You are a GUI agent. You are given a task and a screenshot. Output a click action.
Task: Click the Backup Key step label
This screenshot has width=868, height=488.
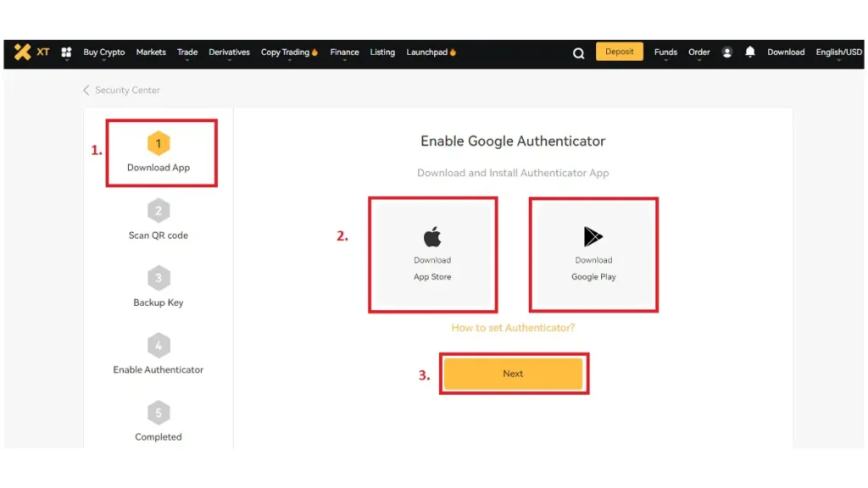click(x=159, y=302)
